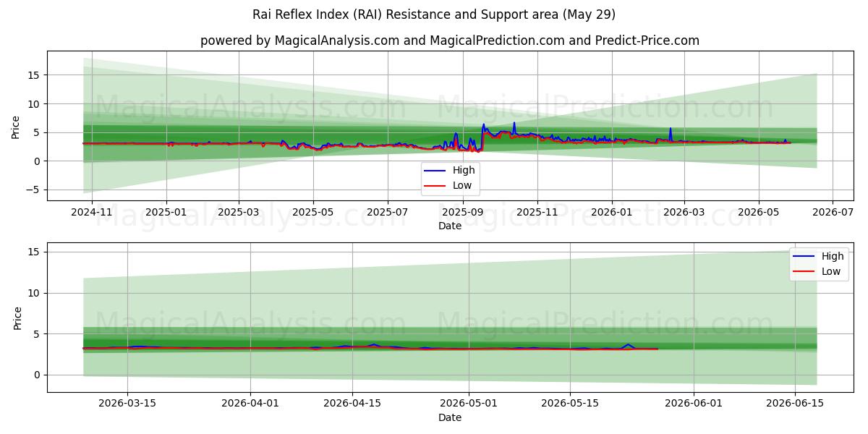868x434 pixels.
Task: Click the '2026-04-01' label in the bottom chart
Action: [x=250, y=404]
